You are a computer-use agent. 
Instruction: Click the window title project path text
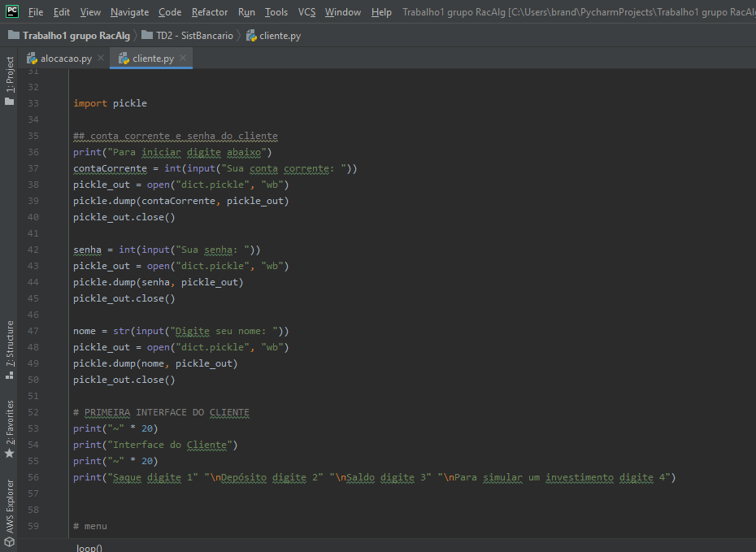(579, 12)
